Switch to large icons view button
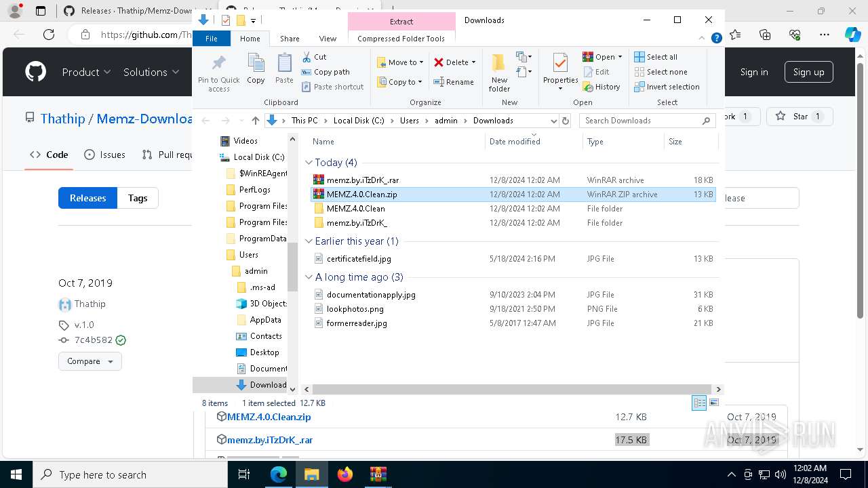The image size is (868, 488). 713,403
